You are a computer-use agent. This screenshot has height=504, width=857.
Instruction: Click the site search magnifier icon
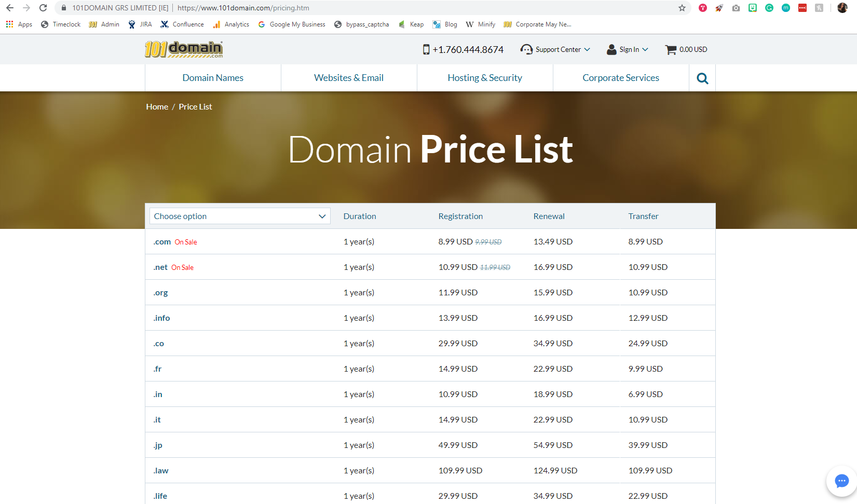(x=702, y=78)
